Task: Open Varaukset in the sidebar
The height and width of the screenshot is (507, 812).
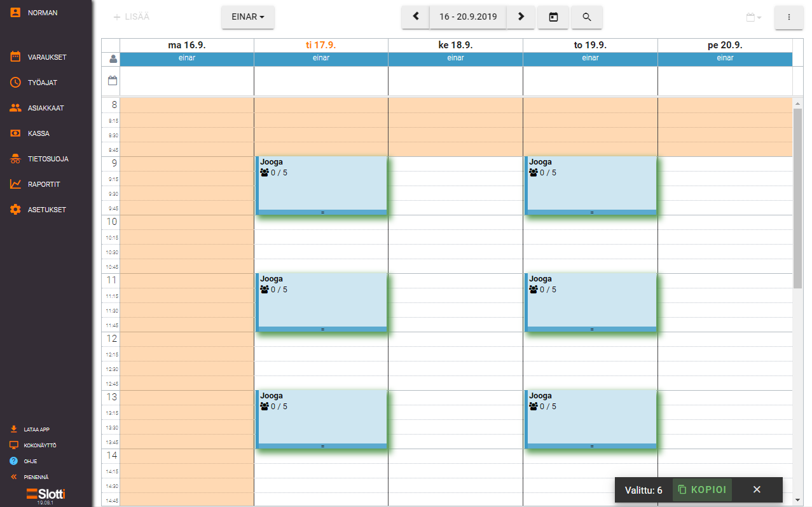Action: pyautogui.click(x=46, y=57)
